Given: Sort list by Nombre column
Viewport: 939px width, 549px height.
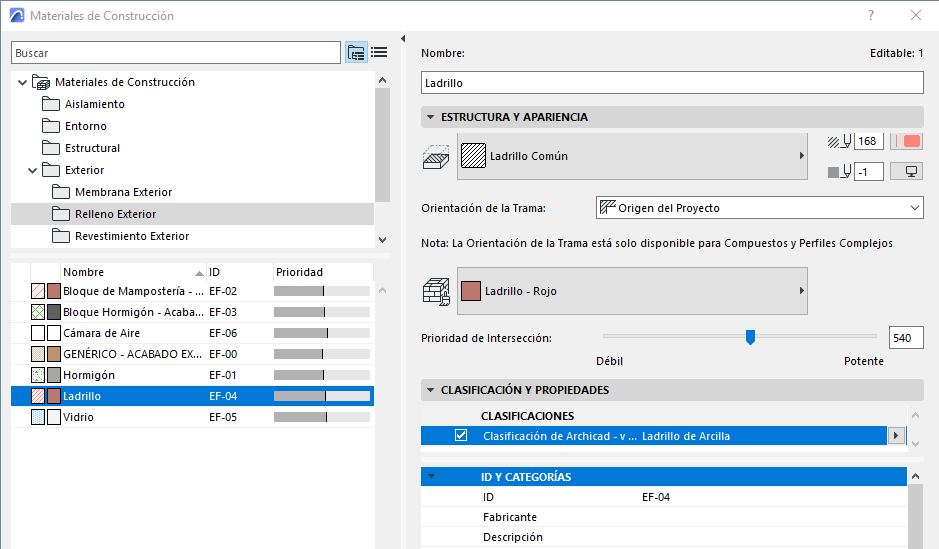Looking at the screenshot, I should coord(133,272).
